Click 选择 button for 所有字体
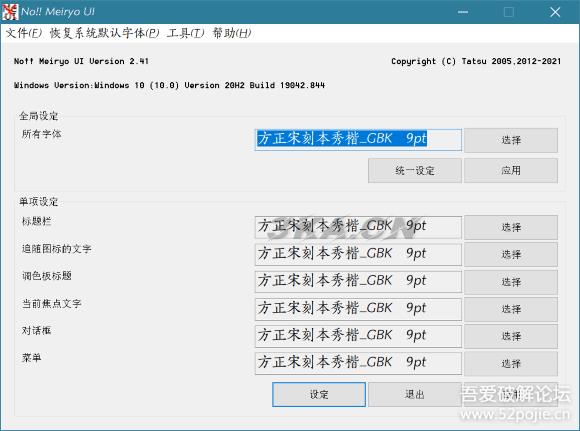This screenshot has width=580, height=431. [511, 140]
